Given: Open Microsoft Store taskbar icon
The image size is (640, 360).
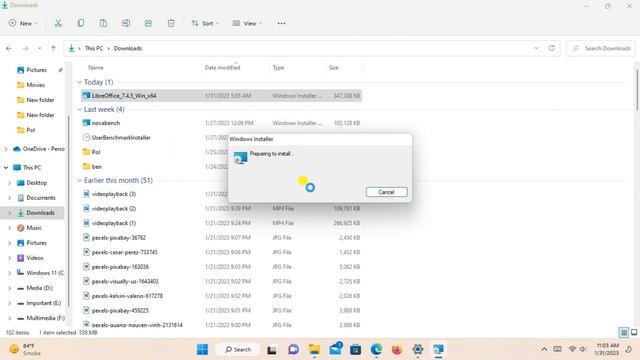Looking at the screenshot, I should click(x=356, y=350).
